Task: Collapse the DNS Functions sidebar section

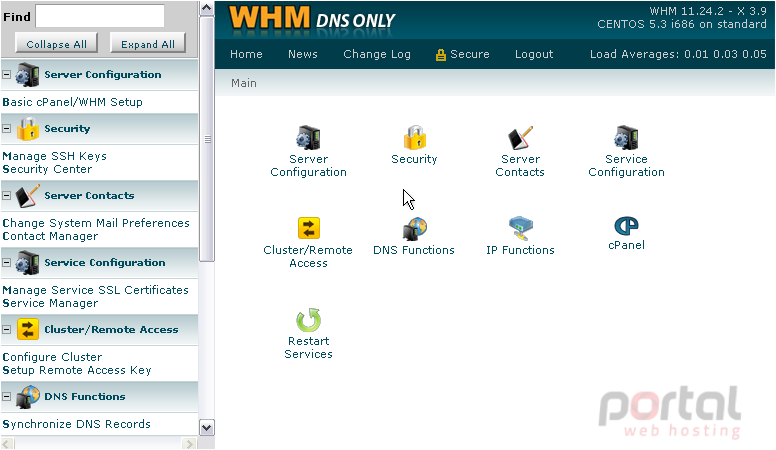Action: [x=6, y=397]
